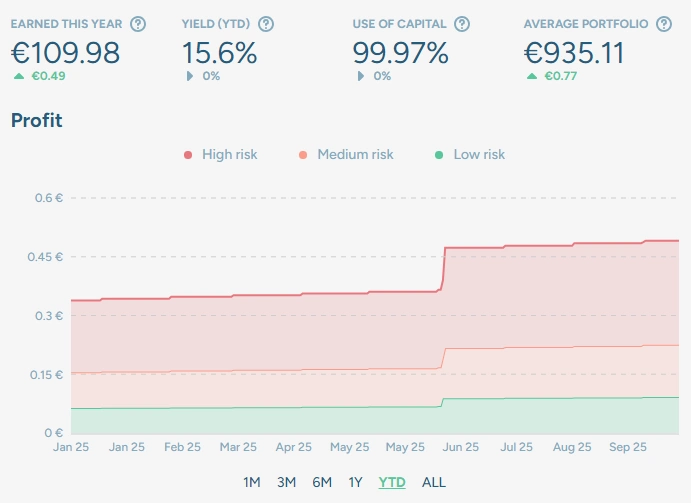Click green up arrow under earned amount
This screenshot has width=691, height=503.
click(x=18, y=76)
